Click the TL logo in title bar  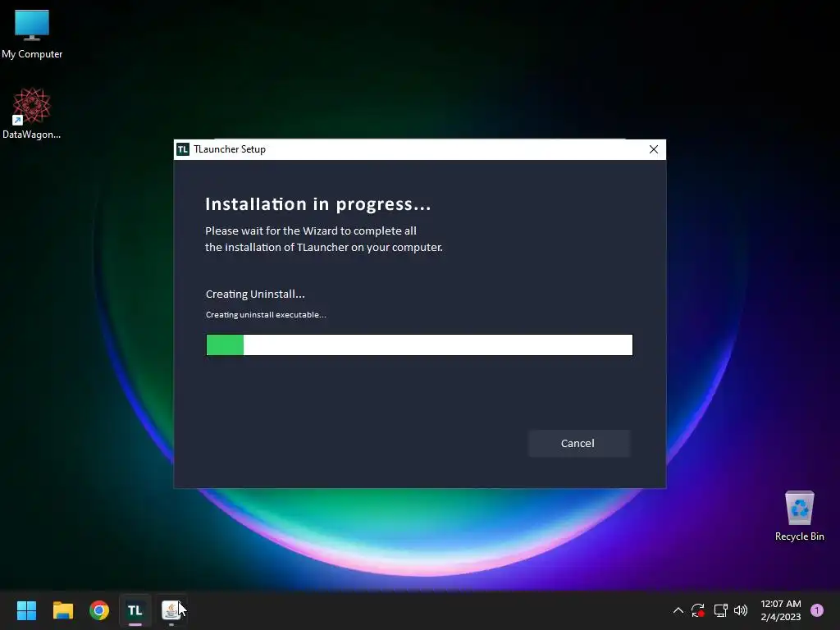click(x=183, y=149)
